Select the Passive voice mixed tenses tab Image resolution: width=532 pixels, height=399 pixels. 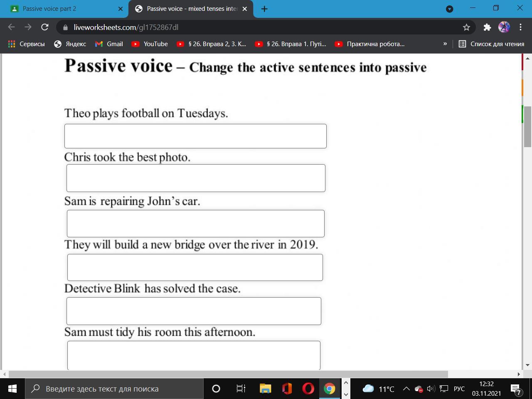191,9
